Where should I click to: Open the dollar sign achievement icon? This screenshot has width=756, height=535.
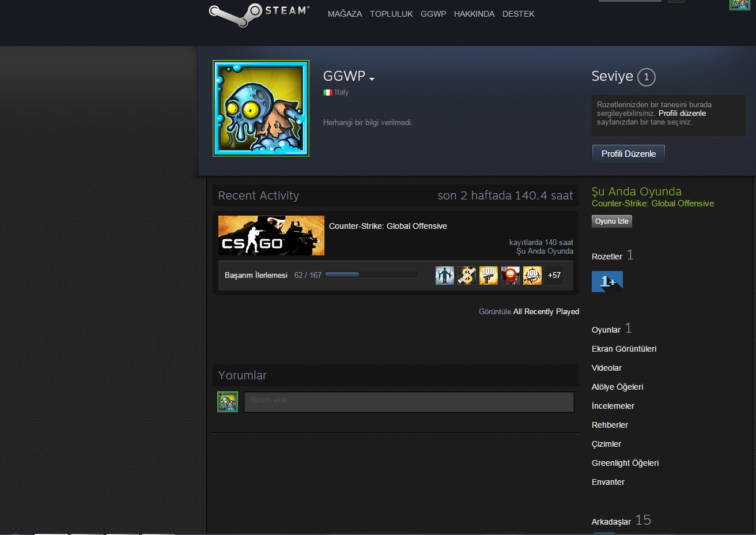(x=467, y=276)
